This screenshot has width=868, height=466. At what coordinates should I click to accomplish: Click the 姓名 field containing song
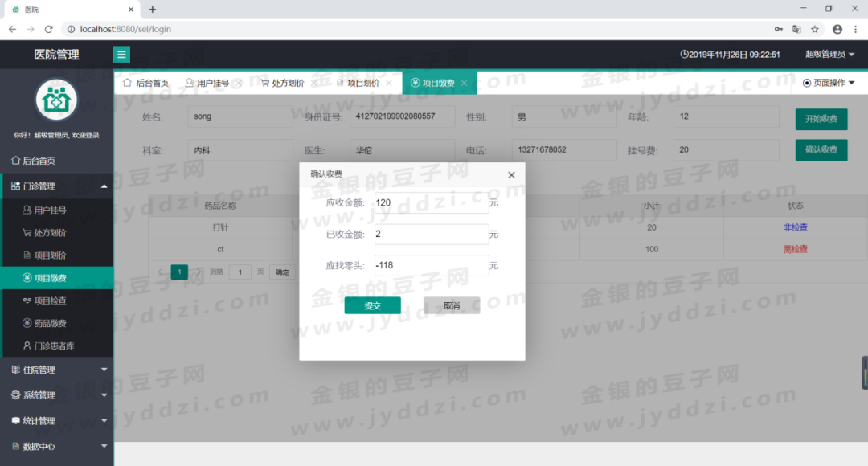[x=240, y=117]
